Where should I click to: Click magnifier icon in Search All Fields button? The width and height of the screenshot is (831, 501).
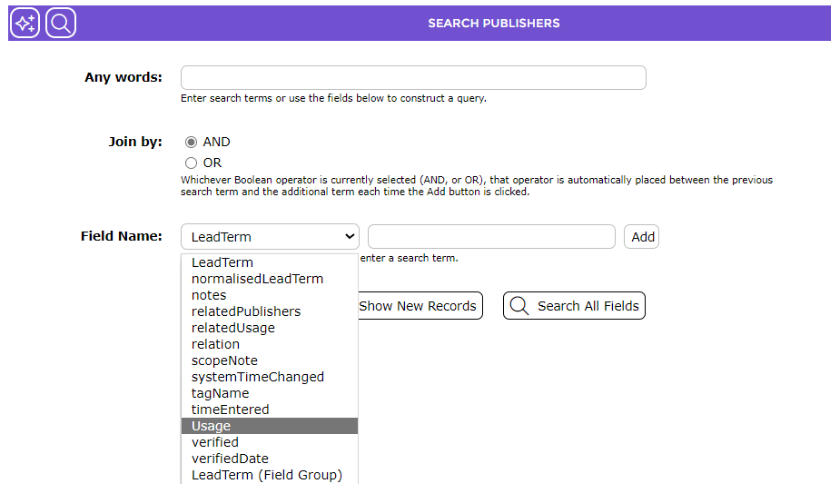point(519,306)
